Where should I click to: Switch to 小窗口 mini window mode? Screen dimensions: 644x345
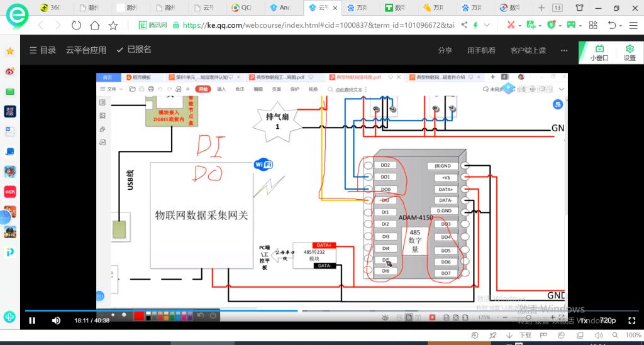(x=599, y=53)
